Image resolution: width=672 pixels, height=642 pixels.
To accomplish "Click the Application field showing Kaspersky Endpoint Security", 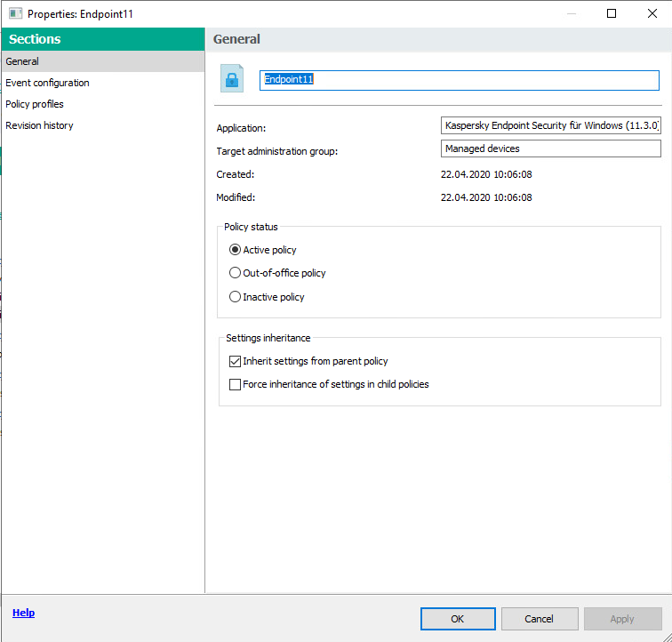I will tap(551, 125).
